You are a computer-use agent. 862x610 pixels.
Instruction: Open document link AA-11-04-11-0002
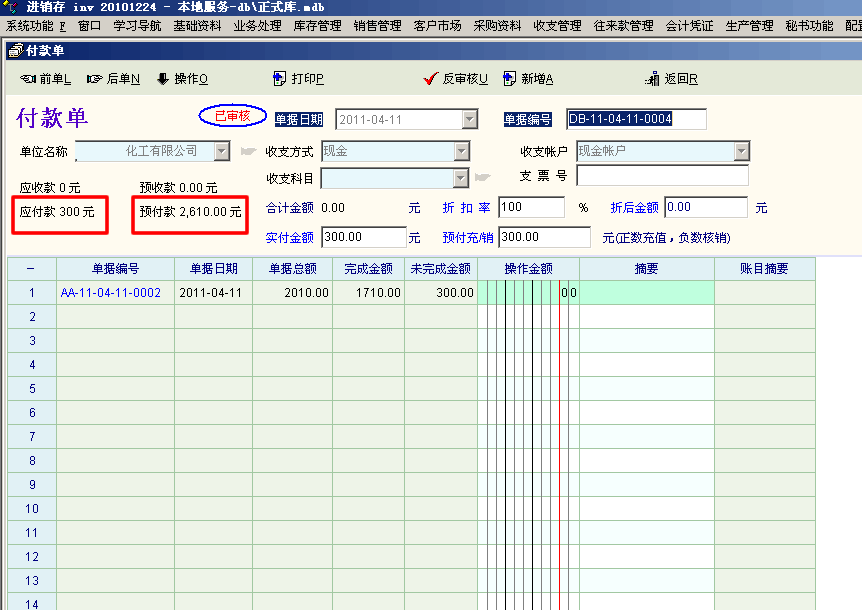pyautogui.click(x=110, y=293)
